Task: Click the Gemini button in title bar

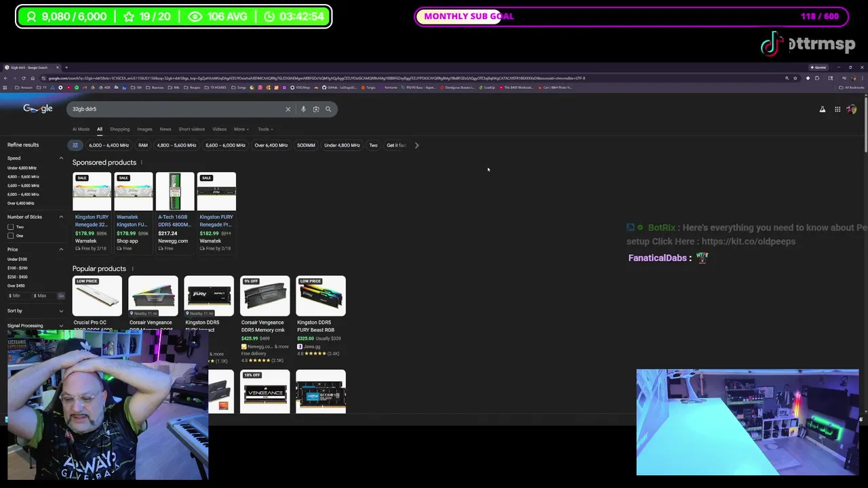Action: click(818, 67)
